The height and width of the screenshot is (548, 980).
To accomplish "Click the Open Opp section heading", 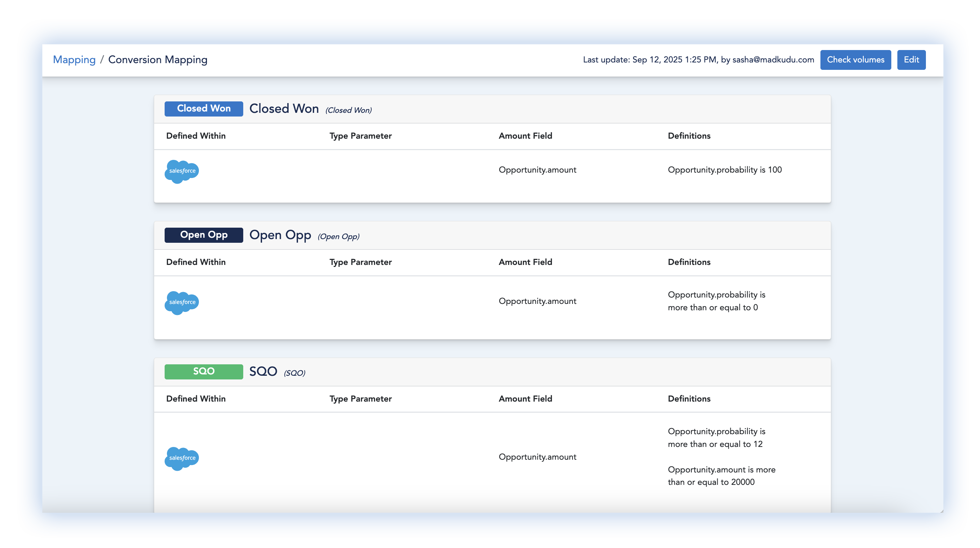I will [280, 235].
